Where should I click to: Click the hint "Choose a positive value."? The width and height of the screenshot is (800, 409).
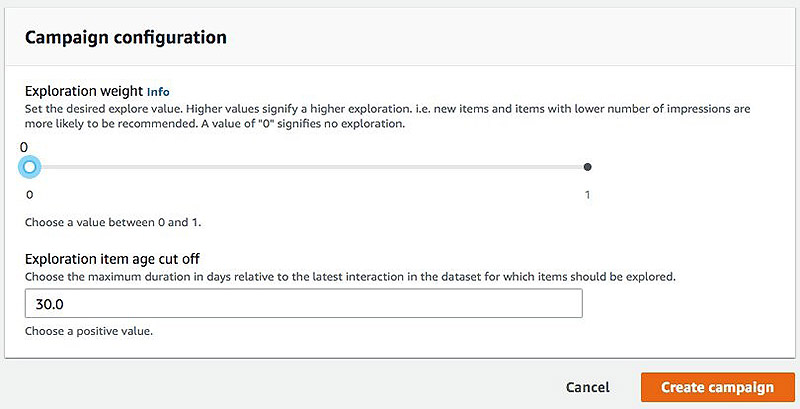click(x=89, y=331)
